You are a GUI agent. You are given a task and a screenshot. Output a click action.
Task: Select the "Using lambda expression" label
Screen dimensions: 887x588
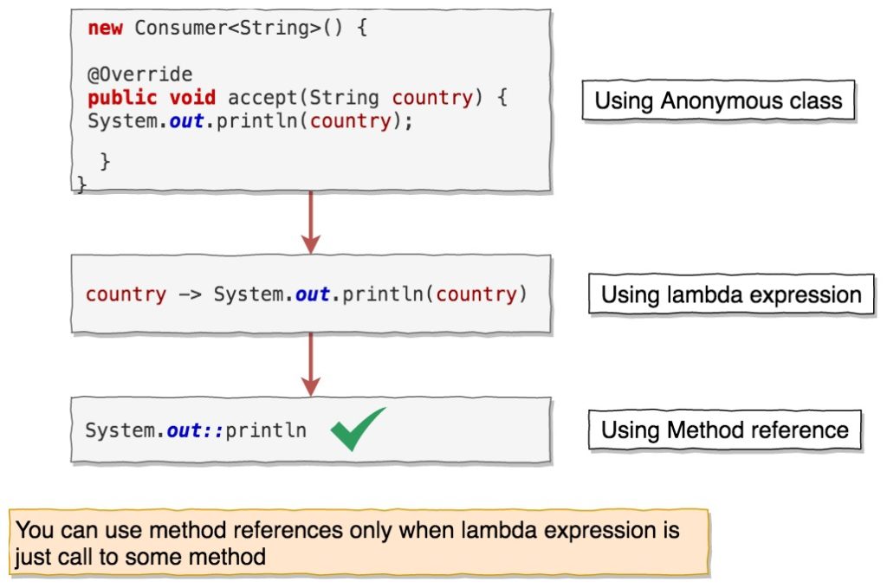click(731, 294)
